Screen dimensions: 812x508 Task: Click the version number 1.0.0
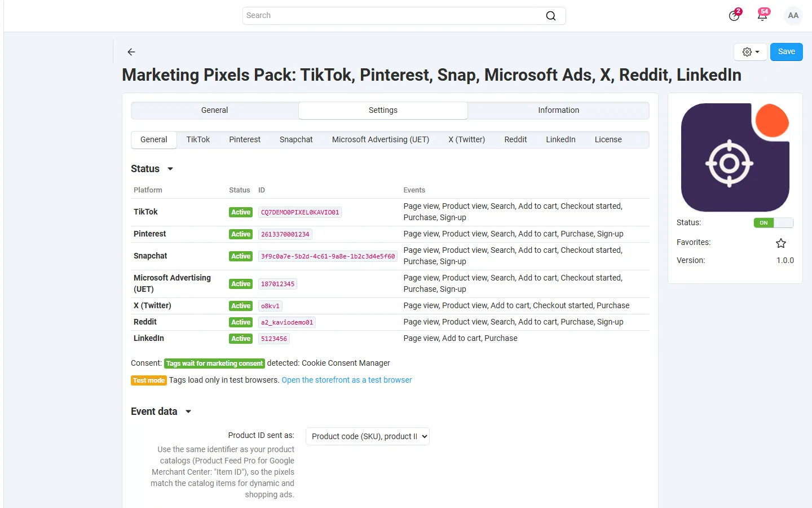(x=785, y=261)
